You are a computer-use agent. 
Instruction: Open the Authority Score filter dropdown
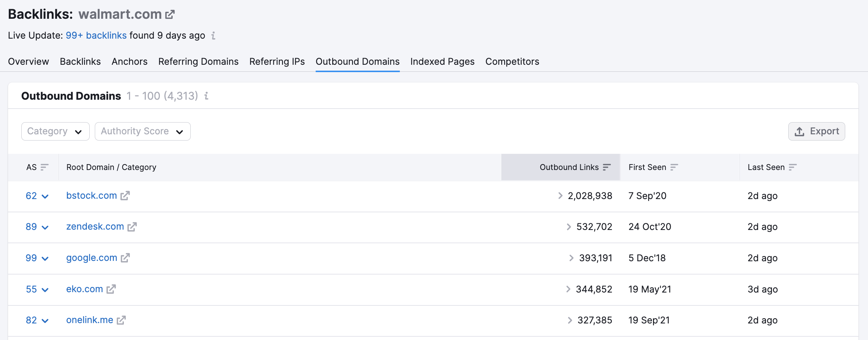click(x=143, y=131)
